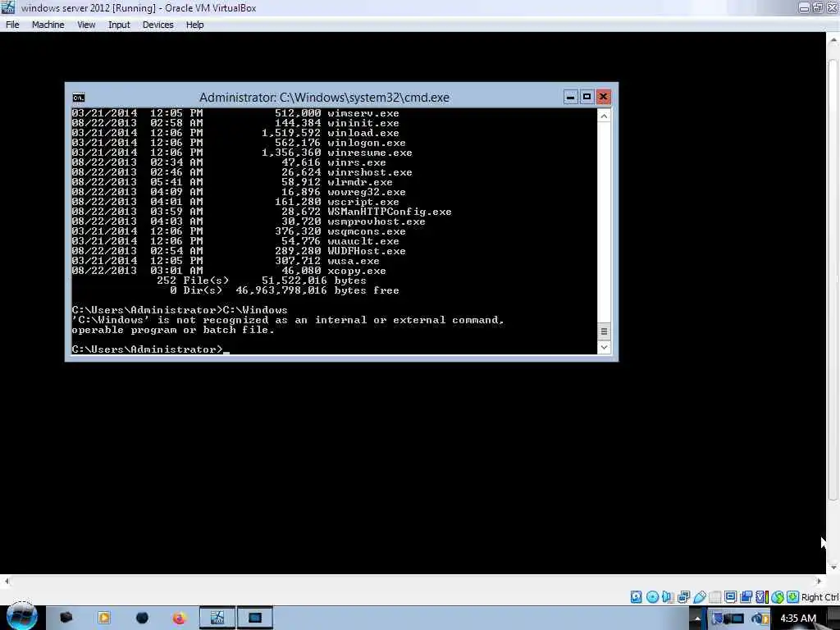The height and width of the screenshot is (630, 840).
Task: Switch to VirtualBox Manager taskbar button
Action: 217,618
